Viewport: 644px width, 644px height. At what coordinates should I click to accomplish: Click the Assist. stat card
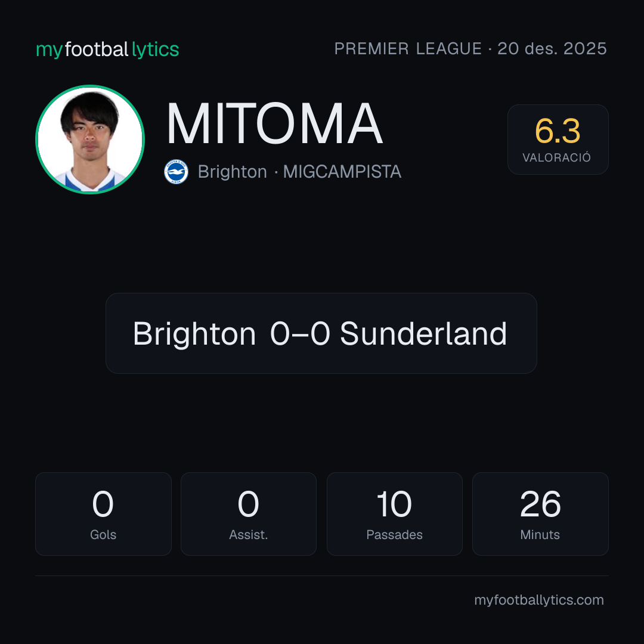(249, 514)
